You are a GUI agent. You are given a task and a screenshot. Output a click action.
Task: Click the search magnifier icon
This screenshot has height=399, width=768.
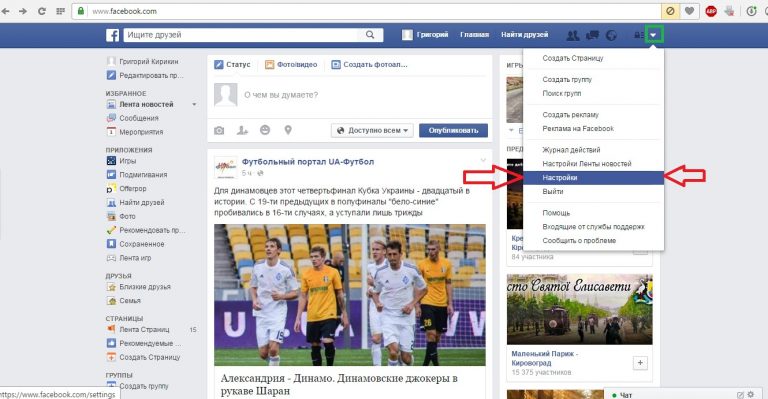pos(370,35)
